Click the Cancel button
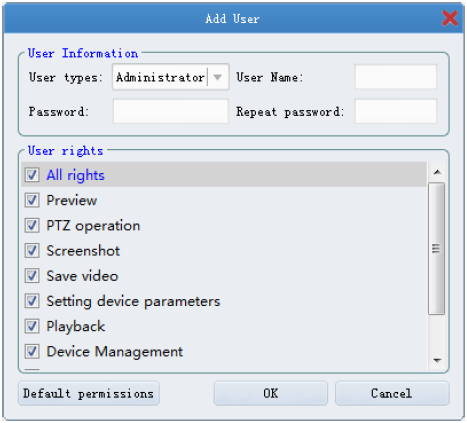 pyautogui.click(x=392, y=394)
